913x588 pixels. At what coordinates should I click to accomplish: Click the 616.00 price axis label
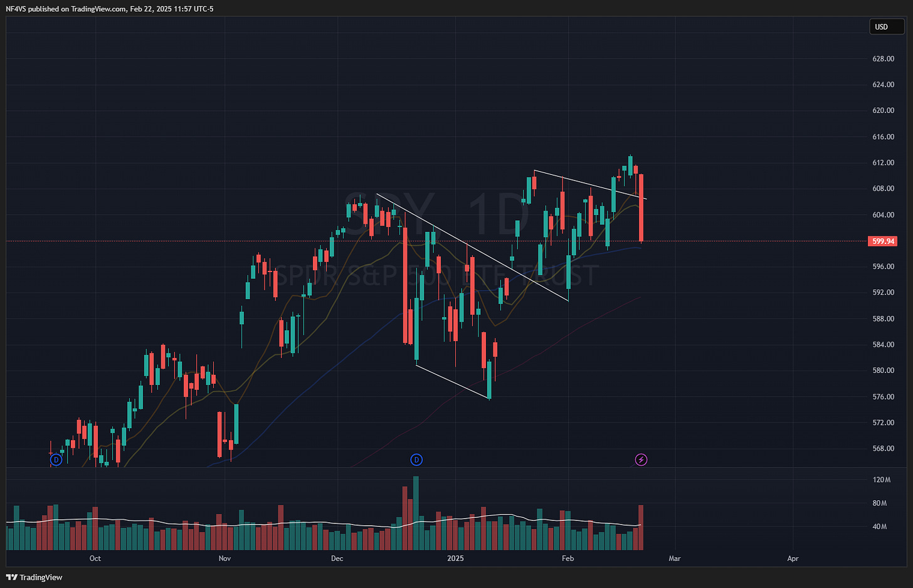pos(883,137)
